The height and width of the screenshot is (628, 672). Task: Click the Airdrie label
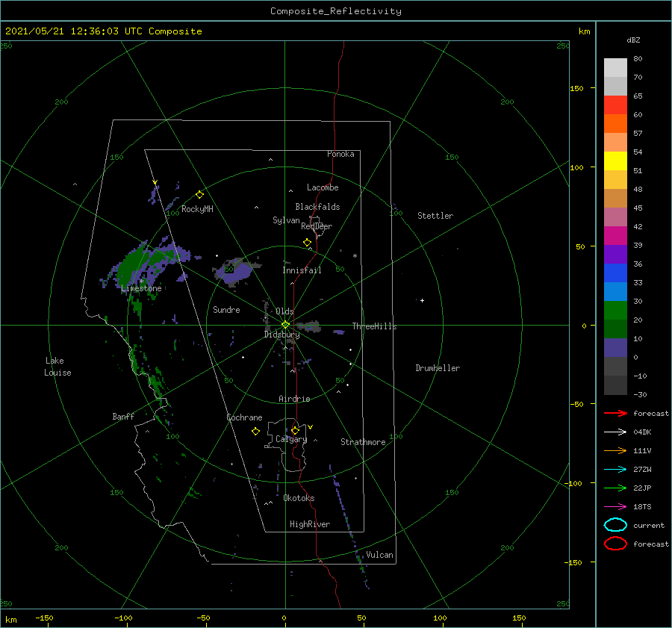294,399
